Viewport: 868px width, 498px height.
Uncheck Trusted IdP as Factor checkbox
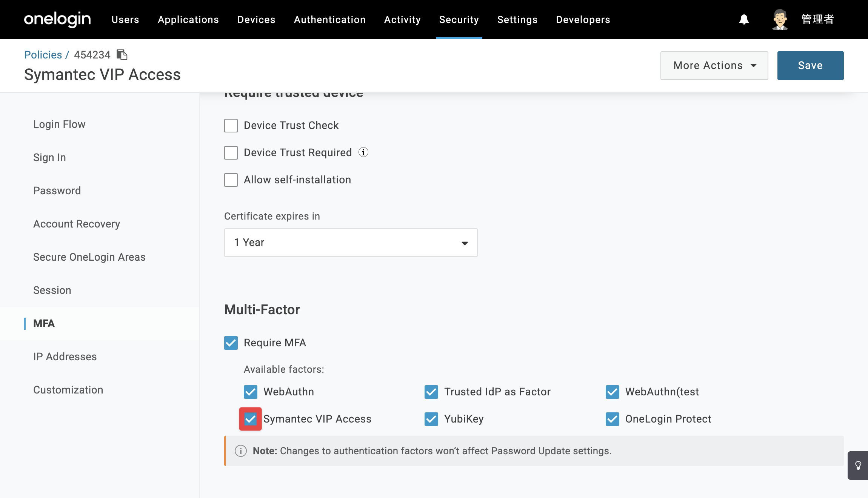point(431,392)
